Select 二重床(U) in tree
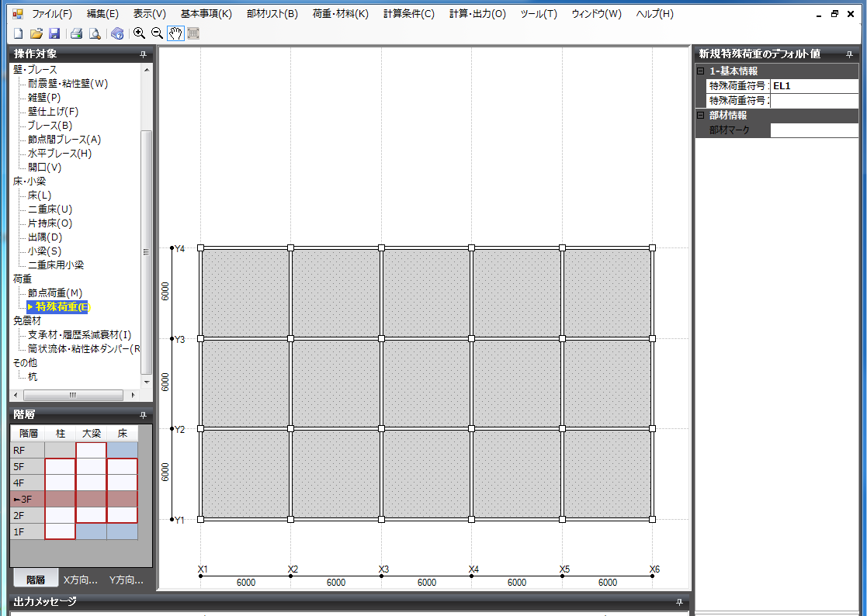The image size is (867, 616). tap(50, 209)
